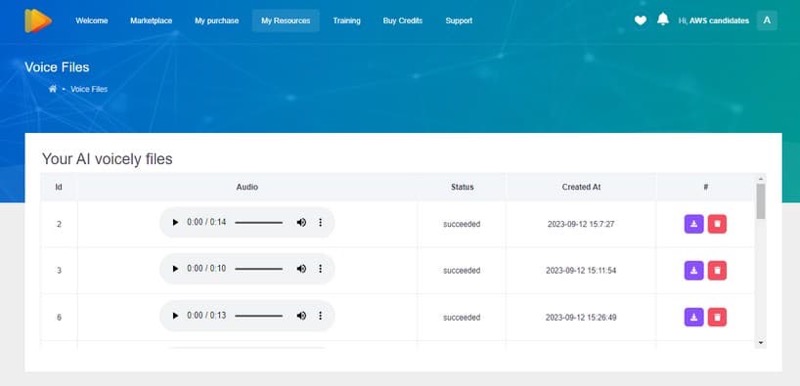Click the Audio column header
Screen dimensions: 800x386
tap(247, 187)
